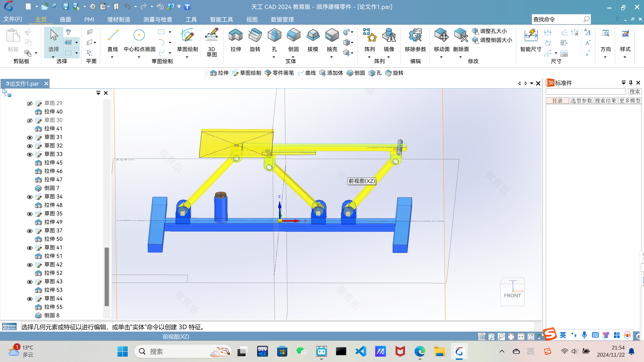644x362 pixels.
Task: Open the 标准件 panel options arrow
Action: [x=623, y=83]
